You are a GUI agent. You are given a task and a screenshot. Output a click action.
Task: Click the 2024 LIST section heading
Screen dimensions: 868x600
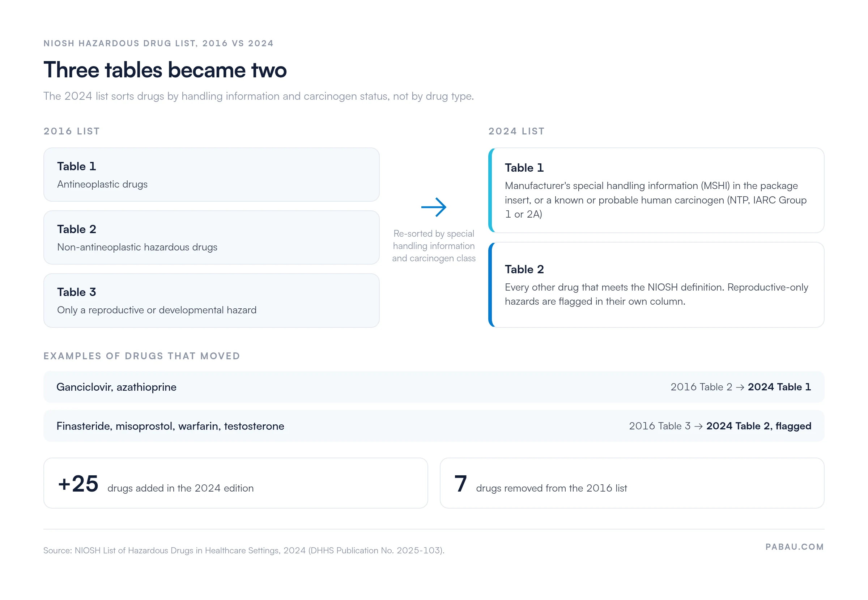[516, 131]
